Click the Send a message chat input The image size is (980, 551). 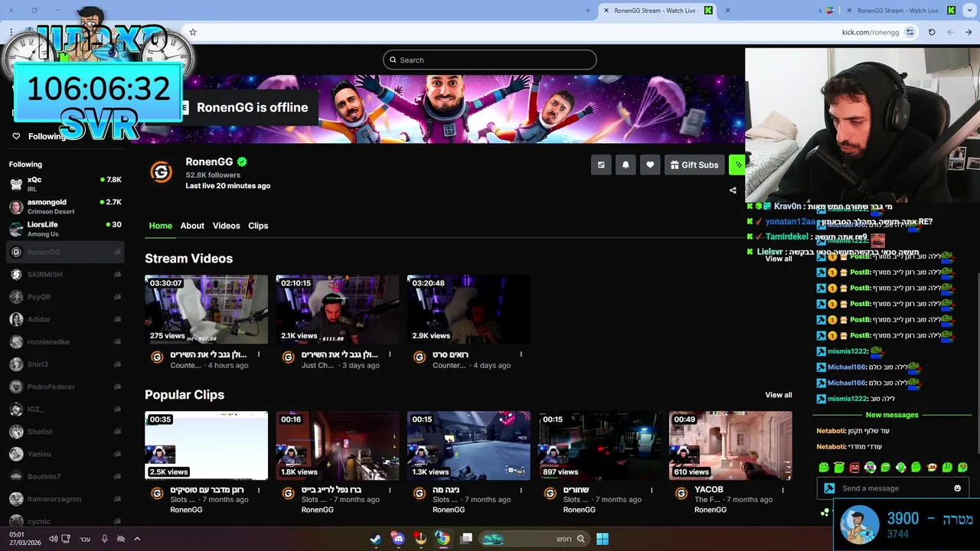click(x=893, y=488)
